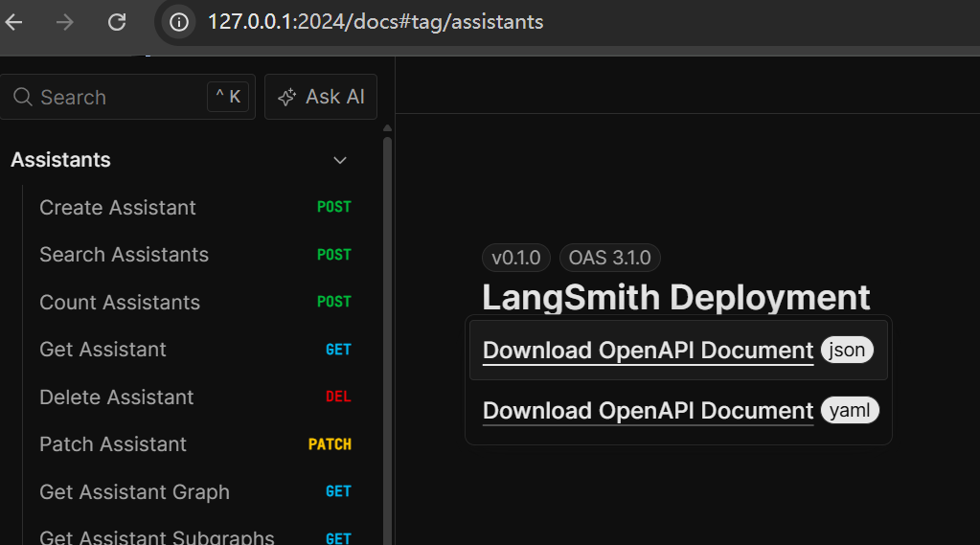Click the URL address bar text

376,22
